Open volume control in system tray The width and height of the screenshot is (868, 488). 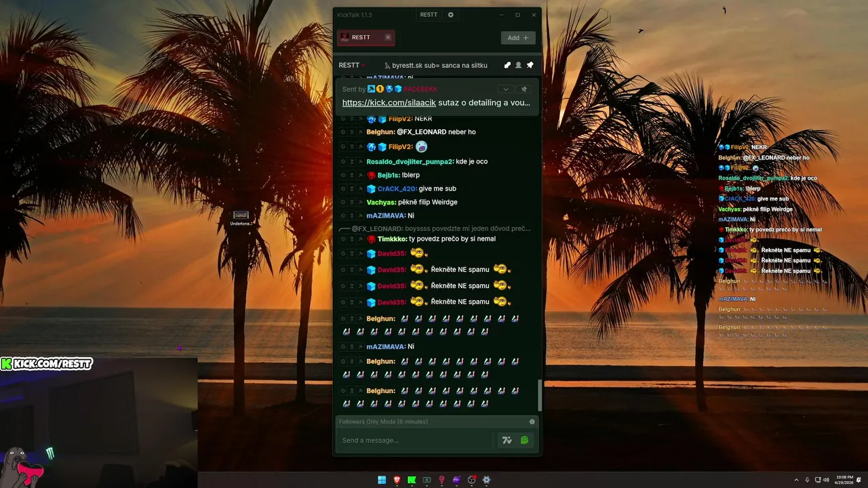(x=826, y=480)
